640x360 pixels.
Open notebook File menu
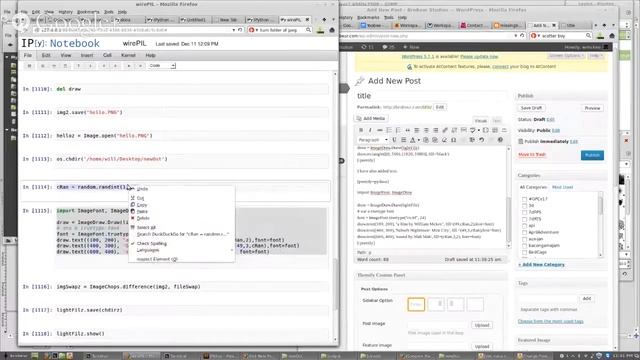[28, 56]
